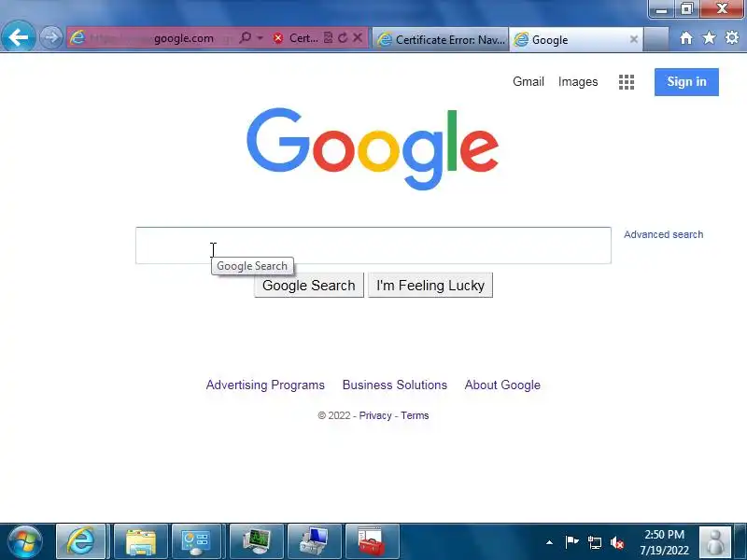This screenshot has width=747, height=560.
Task: Click the red Cert... error badge
Action: pyautogui.click(x=295, y=38)
